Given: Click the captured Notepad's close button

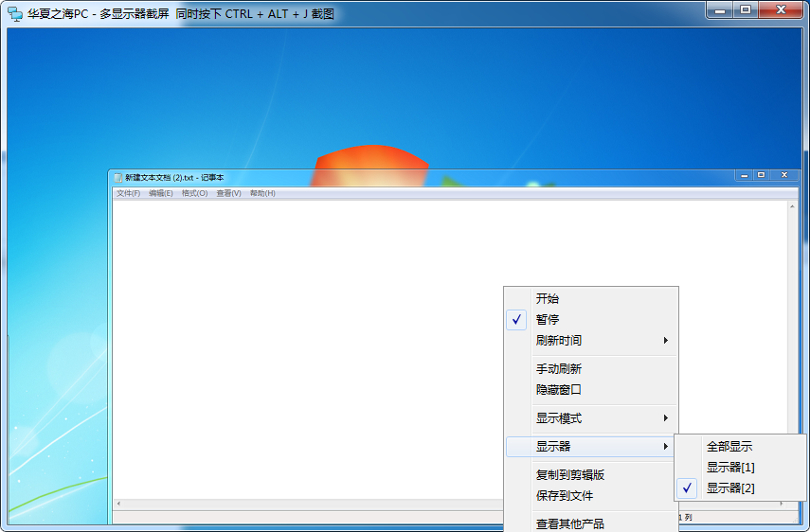Looking at the screenshot, I should point(783,175).
